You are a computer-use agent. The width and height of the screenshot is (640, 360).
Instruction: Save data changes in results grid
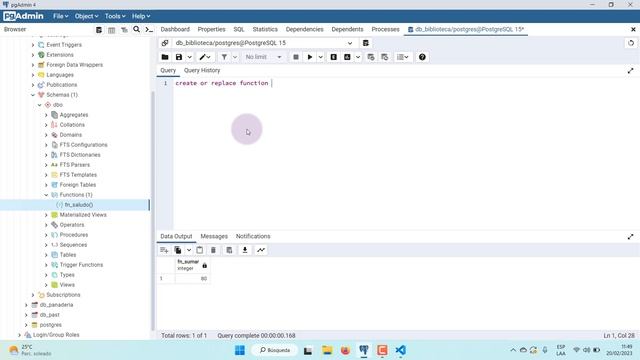tap(229, 250)
